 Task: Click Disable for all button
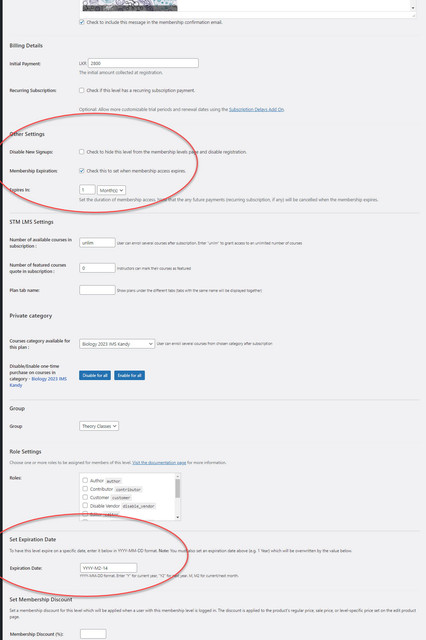click(95, 376)
